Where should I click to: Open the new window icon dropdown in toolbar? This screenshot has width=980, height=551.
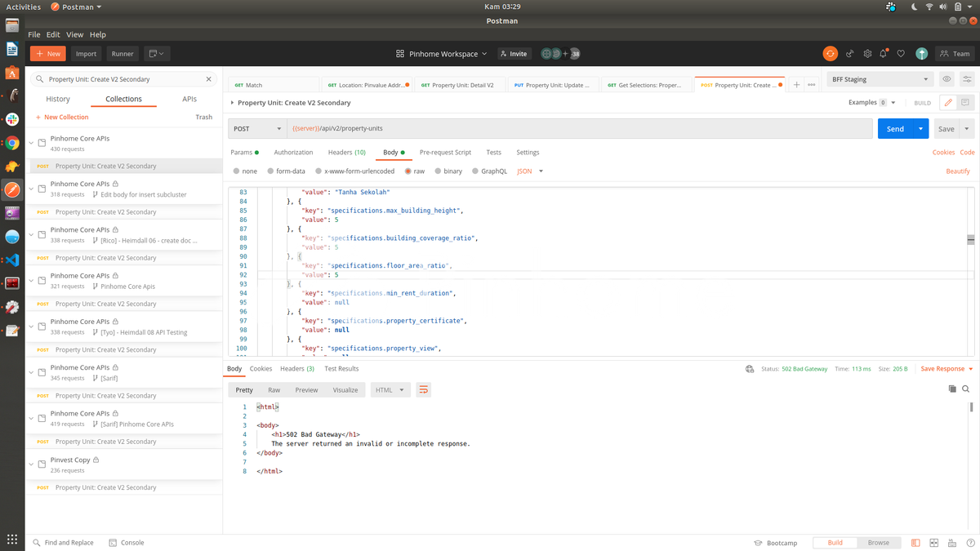[155, 54]
